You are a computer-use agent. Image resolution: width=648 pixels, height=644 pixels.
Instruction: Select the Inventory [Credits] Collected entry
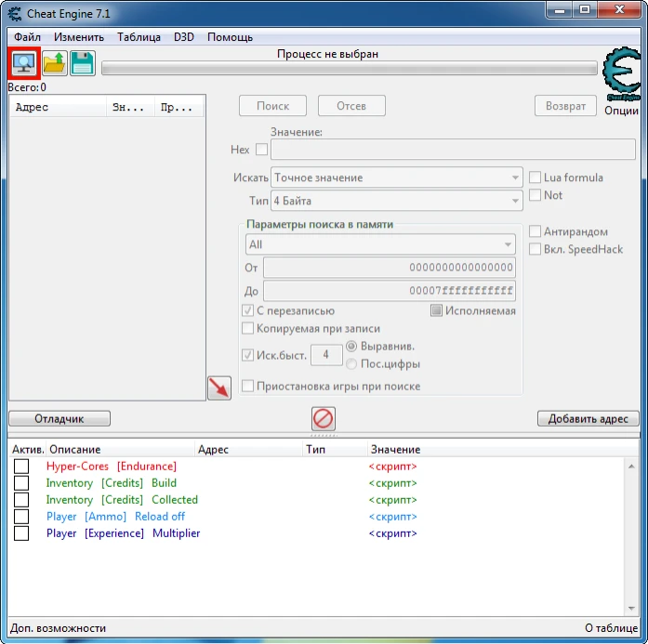[122, 499]
